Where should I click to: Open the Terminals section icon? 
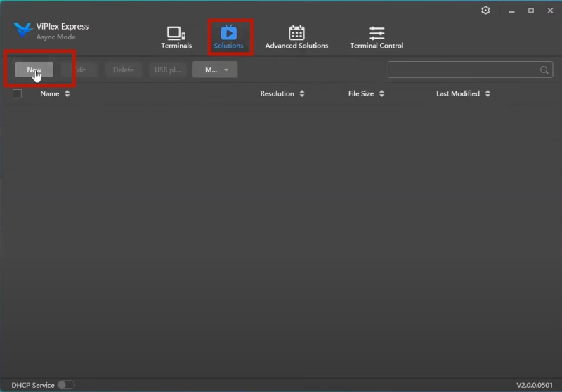[x=176, y=33]
